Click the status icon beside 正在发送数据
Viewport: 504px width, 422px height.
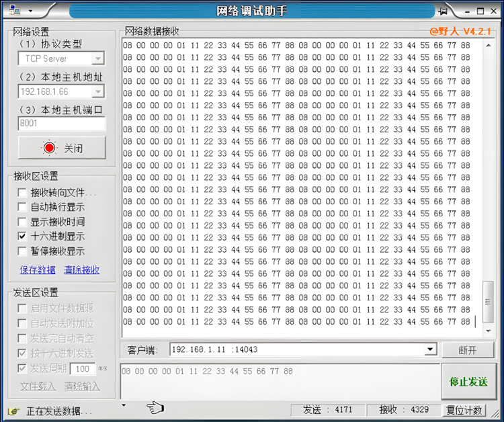click(13, 411)
